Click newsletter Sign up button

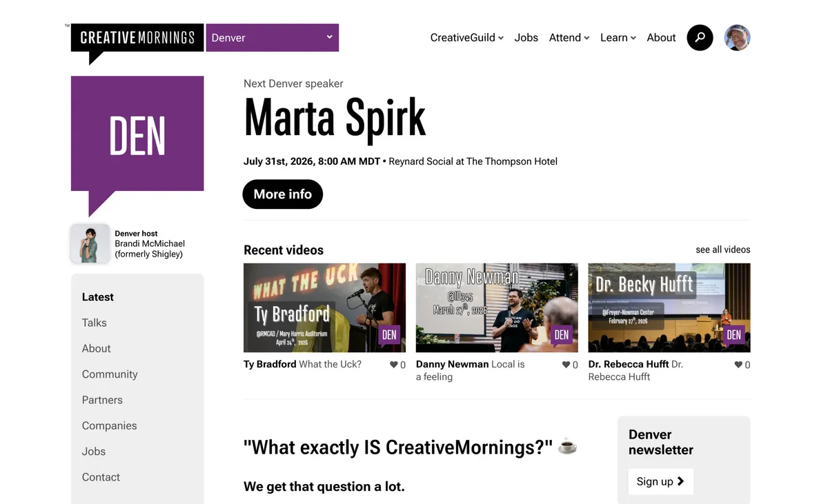click(660, 481)
